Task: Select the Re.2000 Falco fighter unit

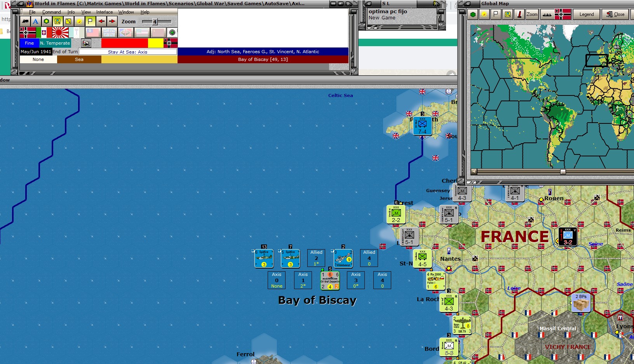Action: pos(435,281)
